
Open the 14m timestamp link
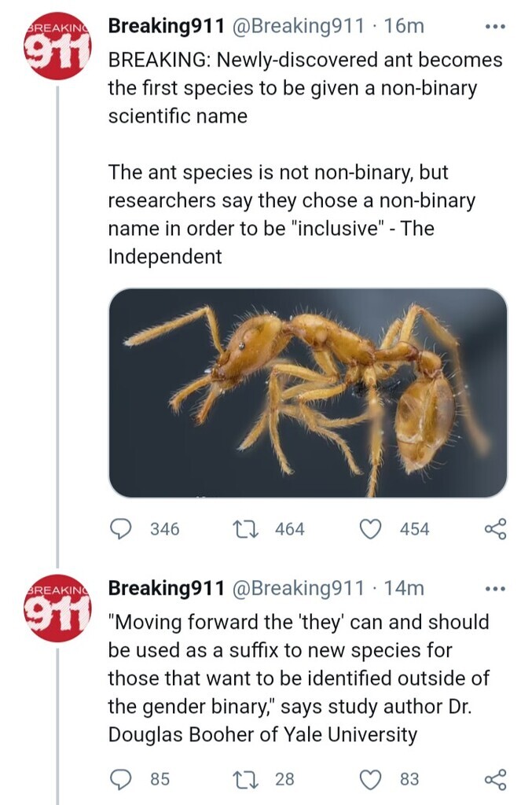pyautogui.click(x=405, y=588)
